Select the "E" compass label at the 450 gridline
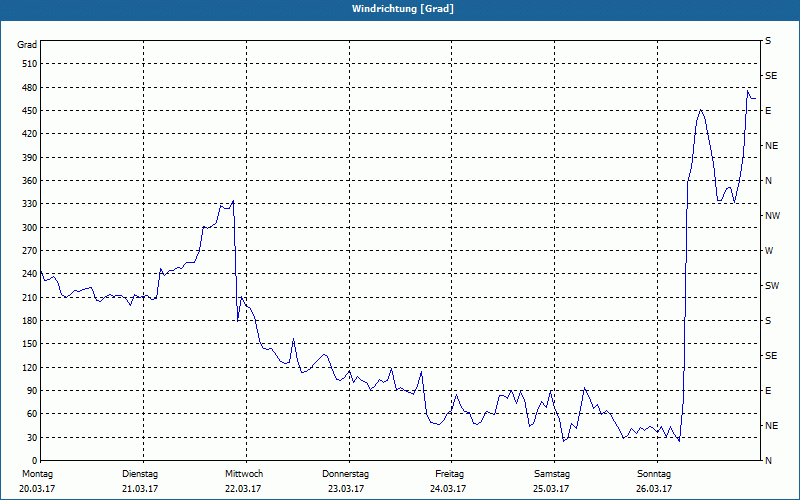Screen dimensions: 800x500 [x=768, y=111]
